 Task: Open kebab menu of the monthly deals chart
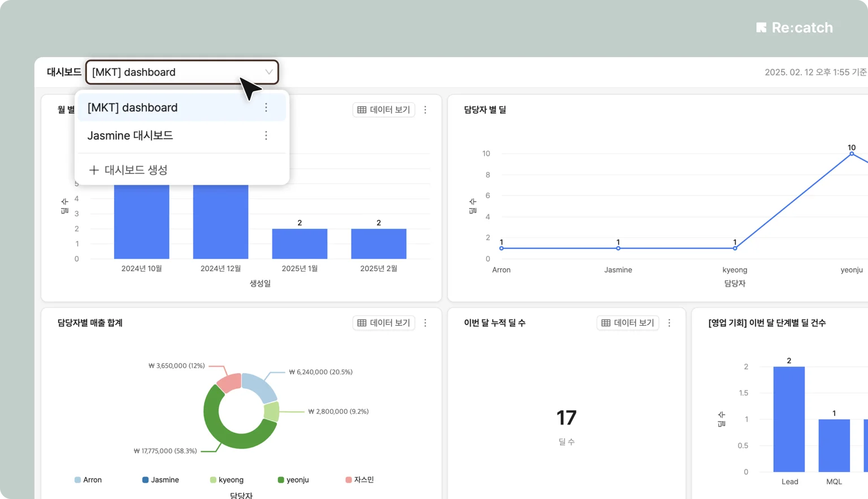[426, 110]
